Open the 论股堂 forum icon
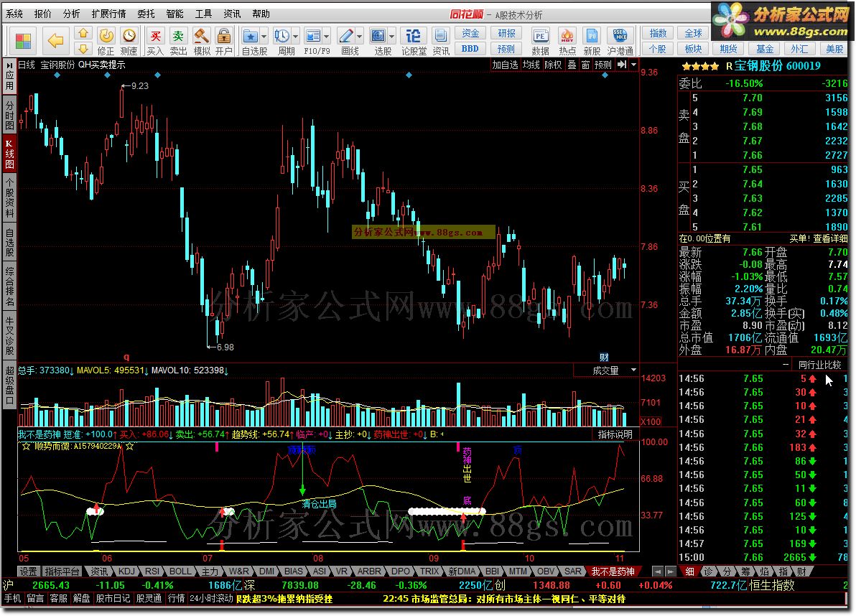 (x=414, y=42)
